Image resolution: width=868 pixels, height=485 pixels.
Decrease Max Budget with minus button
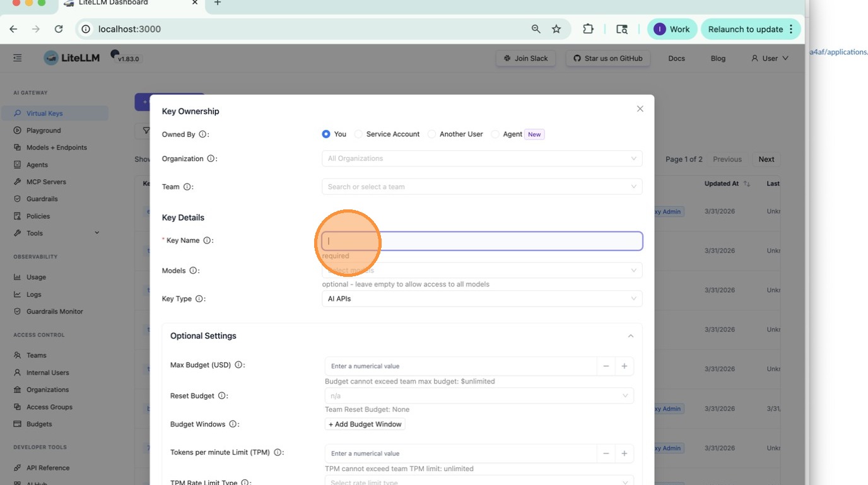pyautogui.click(x=606, y=366)
